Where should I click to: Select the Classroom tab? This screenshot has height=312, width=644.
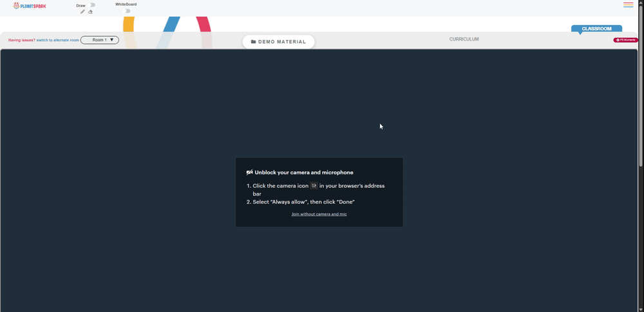click(596, 29)
